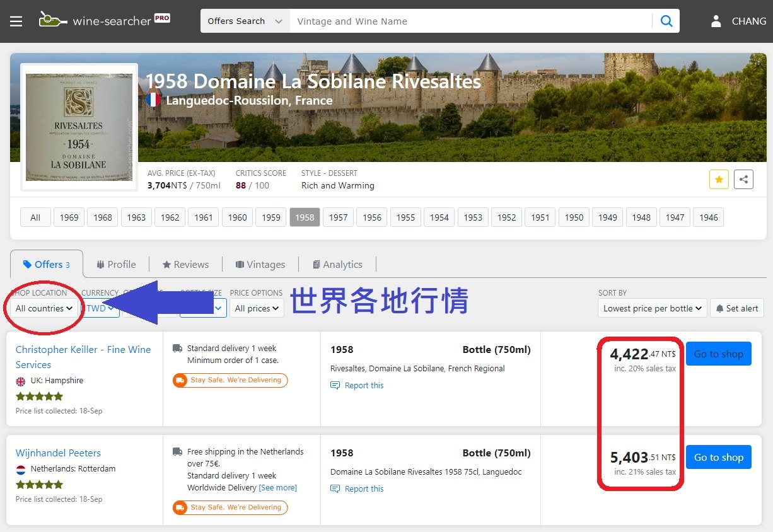Screen dimensions: 773x532
Task: Open the Offers Search type dropdown
Action: (245, 21)
